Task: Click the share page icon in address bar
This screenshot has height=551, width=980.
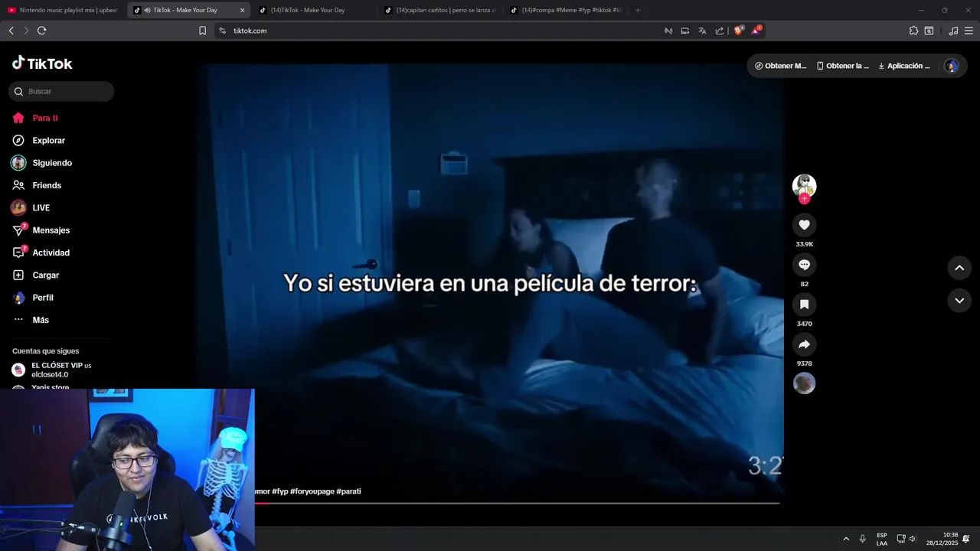Action: coord(720,31)
